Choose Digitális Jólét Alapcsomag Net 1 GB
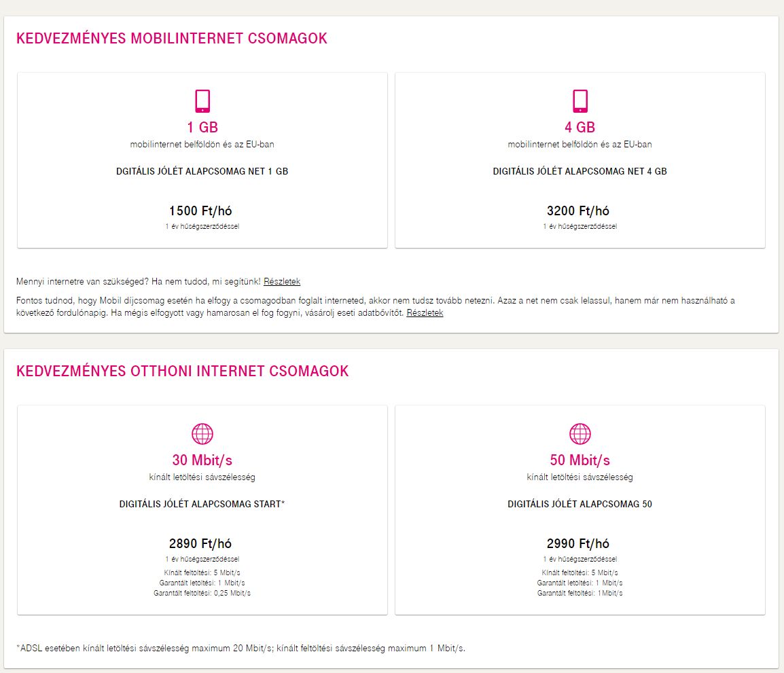This screenshot has height=673, width=784. 202,172
